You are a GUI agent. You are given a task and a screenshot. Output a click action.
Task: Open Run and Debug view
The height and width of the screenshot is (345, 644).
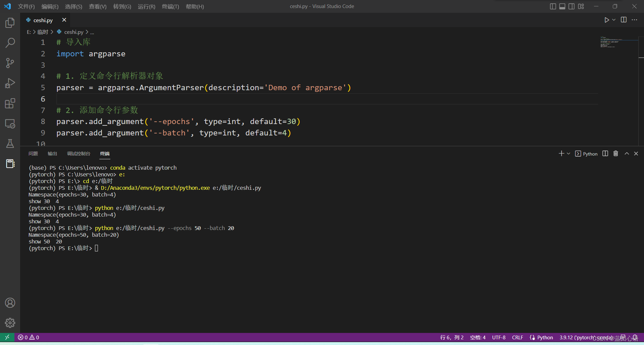(x=10, y=83)
